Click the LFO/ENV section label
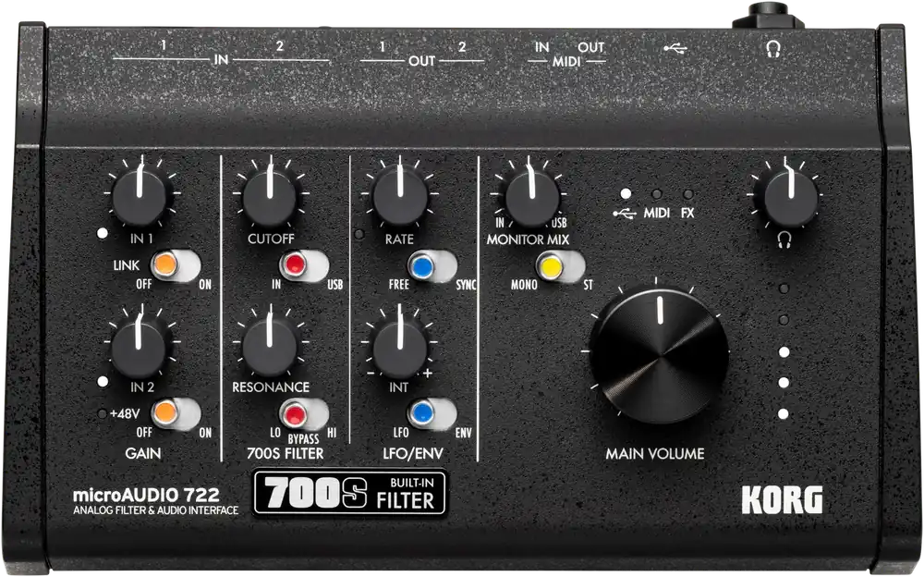The image size is (924, 577). (x=412, y=454)
